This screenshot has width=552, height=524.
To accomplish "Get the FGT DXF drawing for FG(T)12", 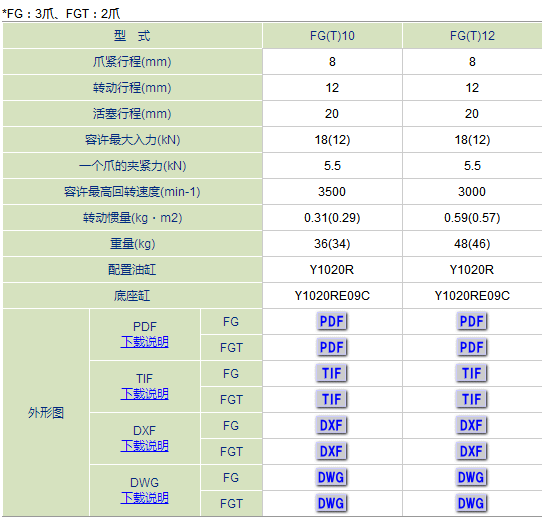I will coord(472,451).
